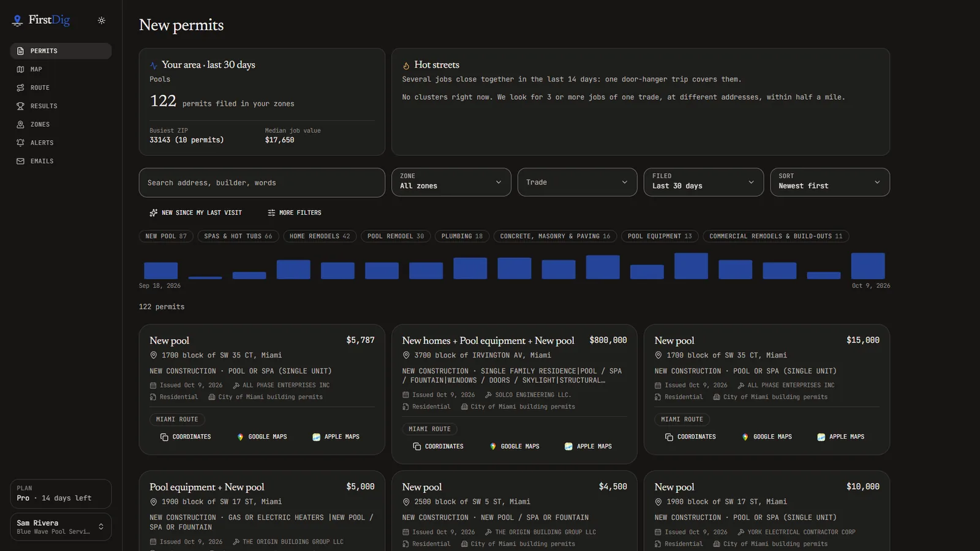The width and height of the screenshot is (980, 551).
Task: Open the Sort Newest first dropdown
Action: (829, 182)
